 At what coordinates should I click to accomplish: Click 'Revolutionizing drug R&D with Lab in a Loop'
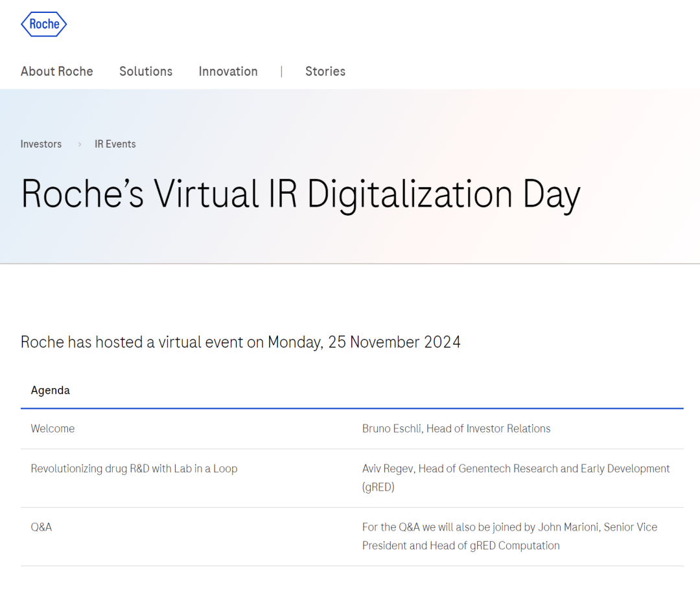(134, 469)
